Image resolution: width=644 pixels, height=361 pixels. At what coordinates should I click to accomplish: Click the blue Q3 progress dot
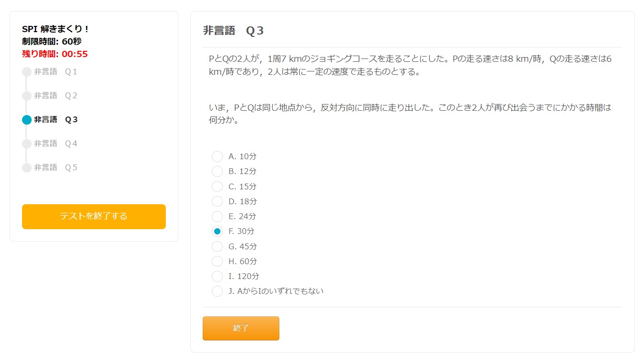coord(27,120)
